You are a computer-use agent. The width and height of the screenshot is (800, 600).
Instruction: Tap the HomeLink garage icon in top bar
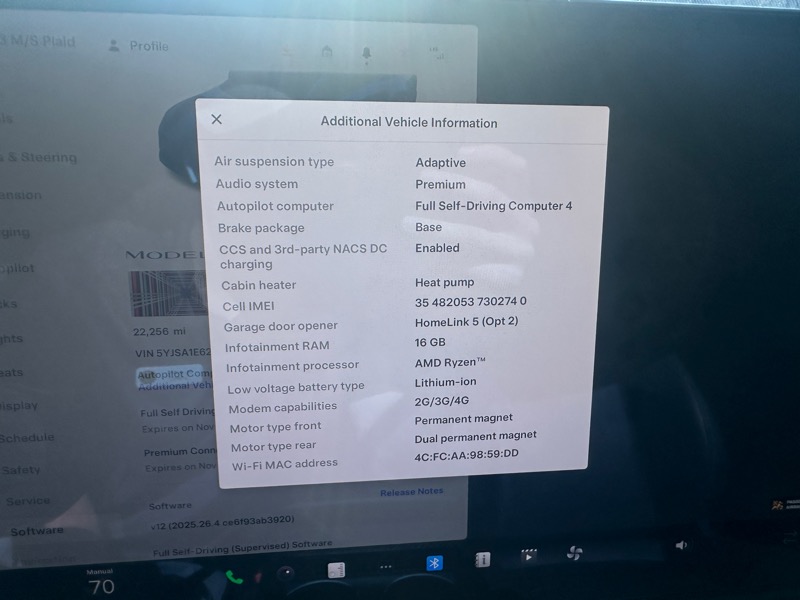click(326, 51)
